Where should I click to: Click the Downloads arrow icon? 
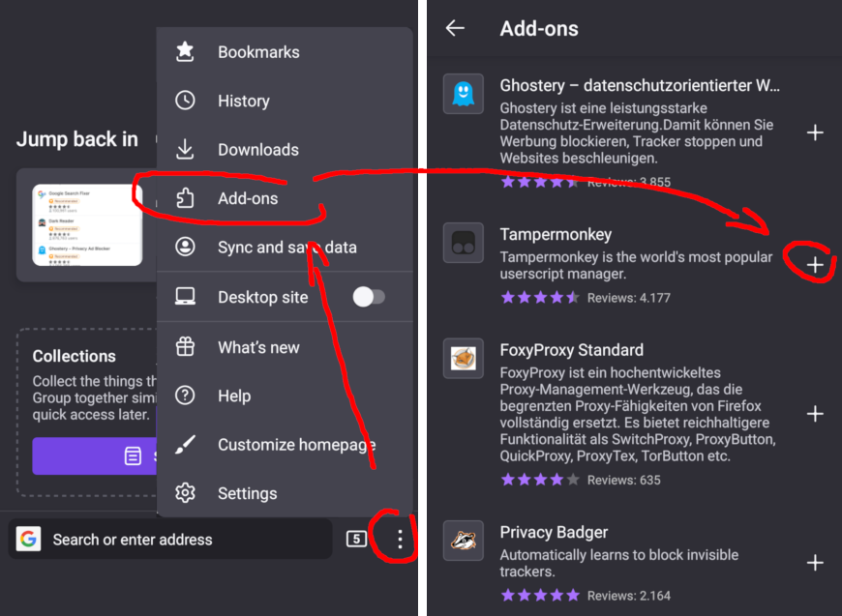point(185,149)
